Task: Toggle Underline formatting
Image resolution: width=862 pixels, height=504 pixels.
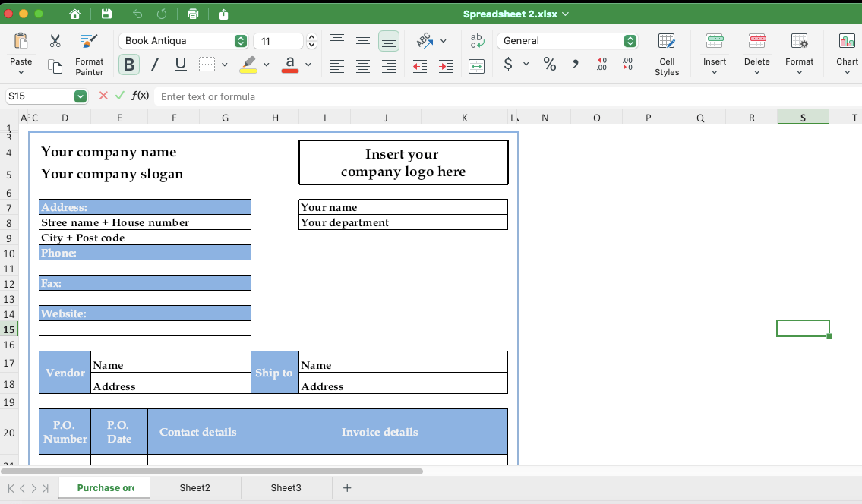Action: [x=180, y=65]
